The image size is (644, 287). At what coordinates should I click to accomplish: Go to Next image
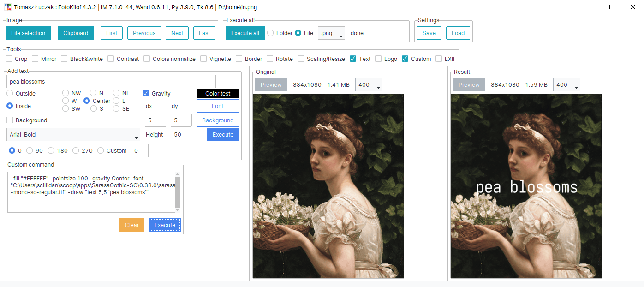point(177,33)
